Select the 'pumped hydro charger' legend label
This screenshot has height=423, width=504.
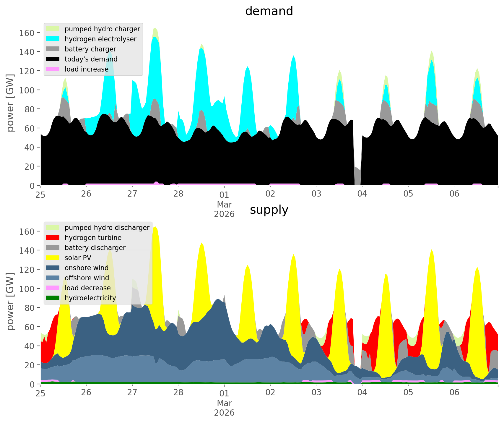point(102,29)
